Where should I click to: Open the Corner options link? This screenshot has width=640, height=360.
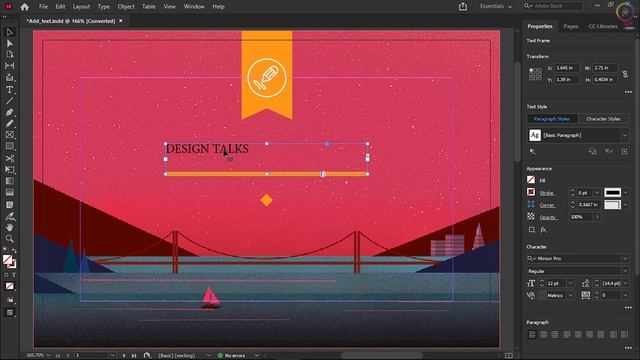(x=547, y=205)
